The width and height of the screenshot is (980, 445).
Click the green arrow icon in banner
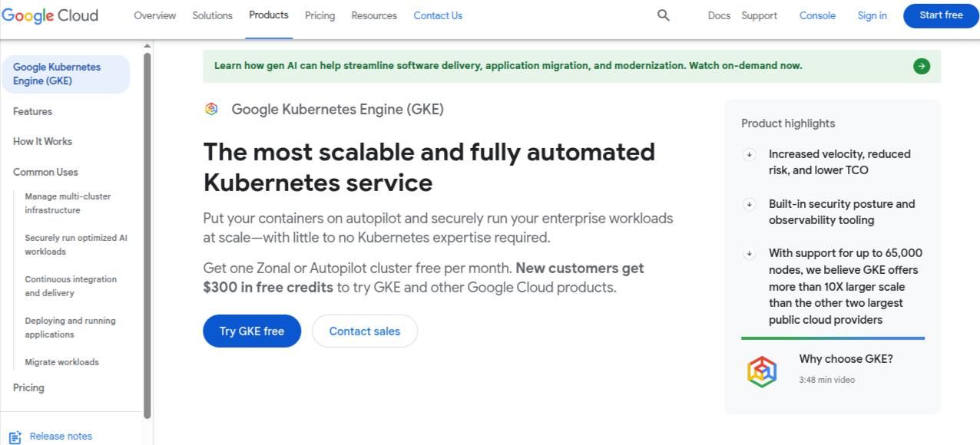pos(922,66)
